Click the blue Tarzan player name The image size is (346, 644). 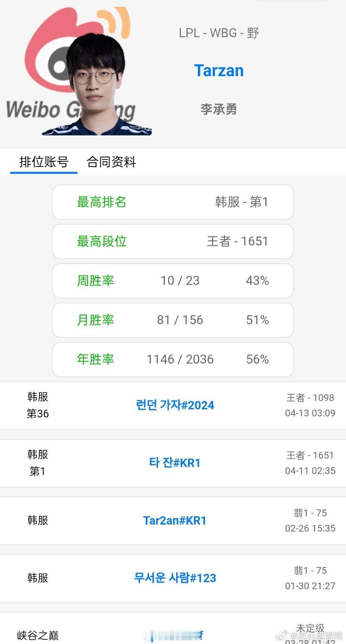pos(219,70)
